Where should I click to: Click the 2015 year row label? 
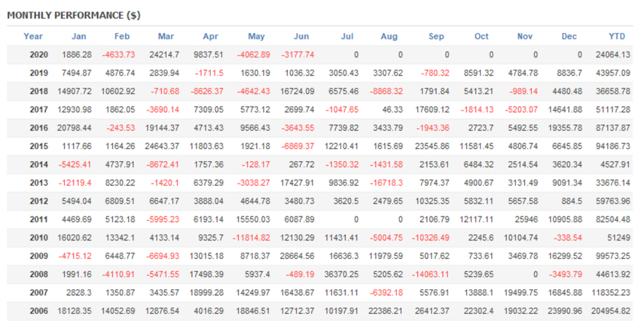click(x=39, y=146)
